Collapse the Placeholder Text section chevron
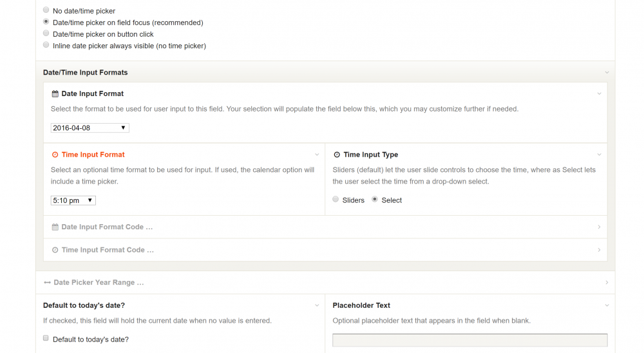Screen dimensions: 644x353 pyautogui.click(x=607, y=306)
